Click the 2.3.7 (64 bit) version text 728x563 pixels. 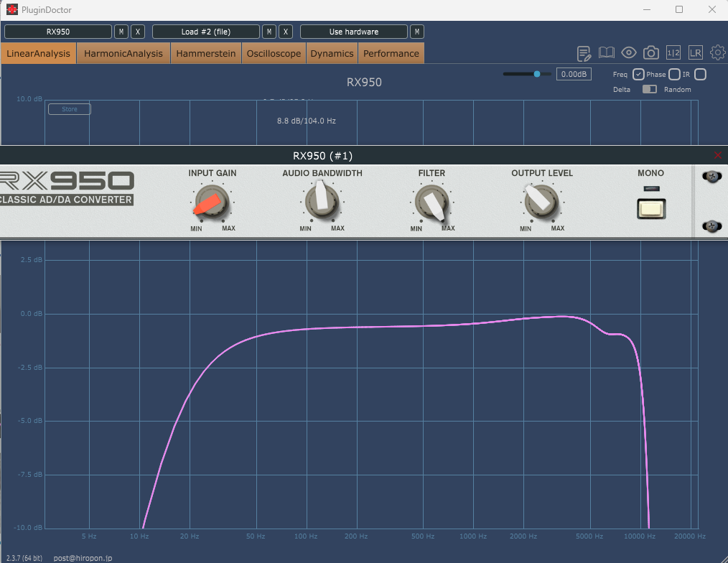tap(24, 558)
